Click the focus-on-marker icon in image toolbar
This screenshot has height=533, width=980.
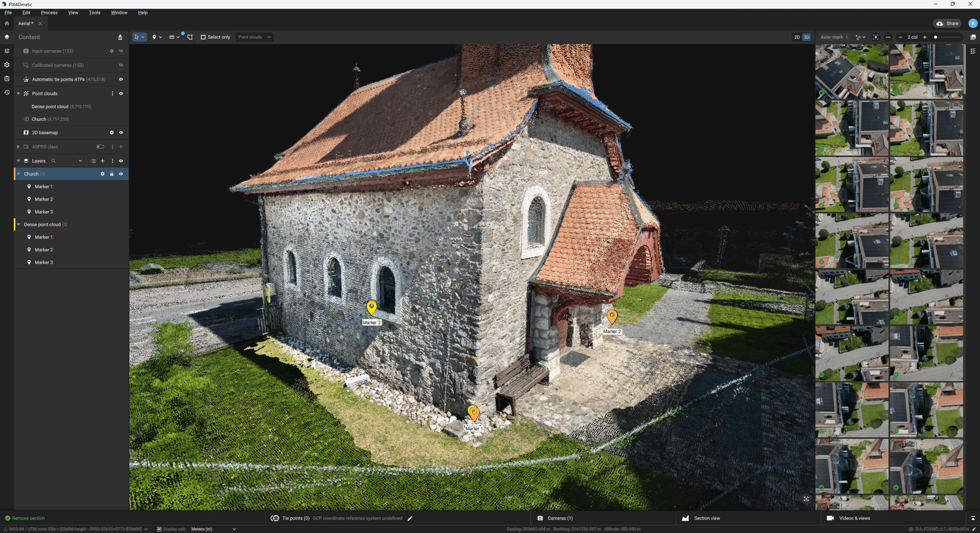(876, 37)
